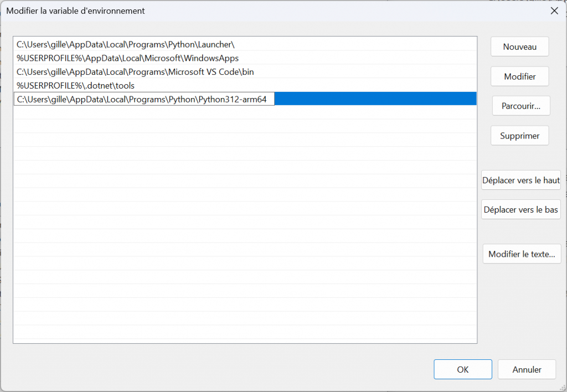Click the first empty row below Python312-arm64

[x=244, y=113]
